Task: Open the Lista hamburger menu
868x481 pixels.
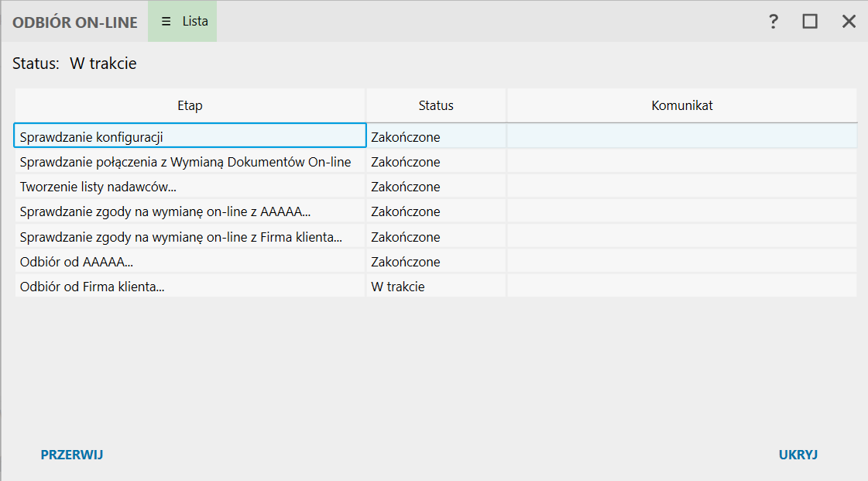Action: 183,22
